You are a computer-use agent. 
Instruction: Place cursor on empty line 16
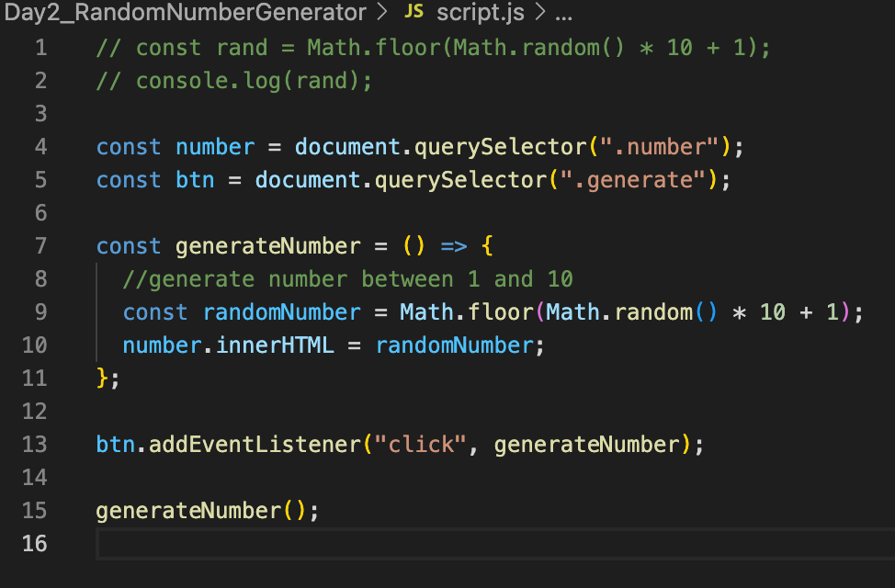[x=495, y=544]
